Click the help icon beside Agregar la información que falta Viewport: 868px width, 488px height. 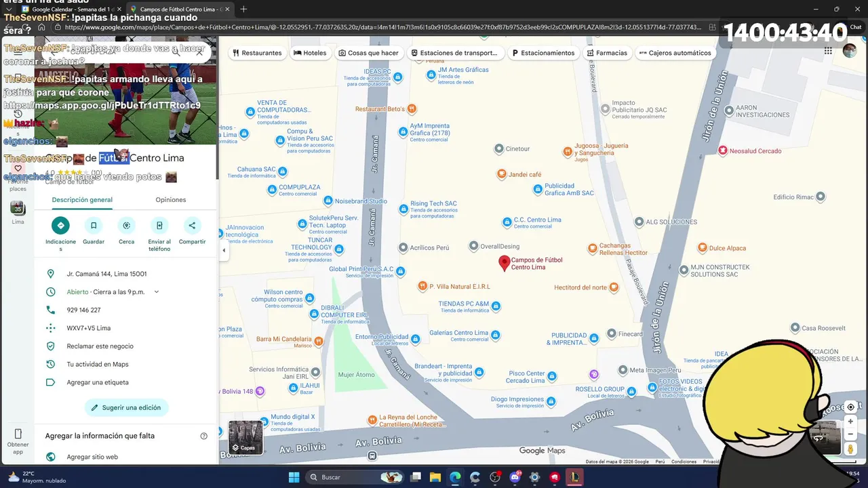tap(204, 436)
